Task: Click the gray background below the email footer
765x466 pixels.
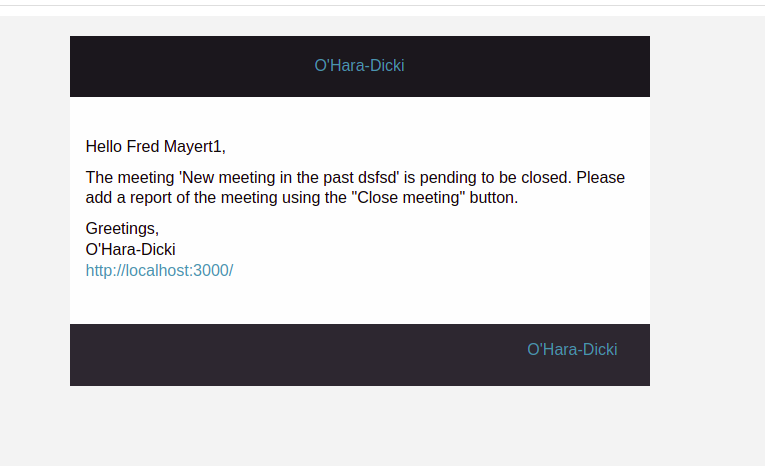Action: point(360,425)
